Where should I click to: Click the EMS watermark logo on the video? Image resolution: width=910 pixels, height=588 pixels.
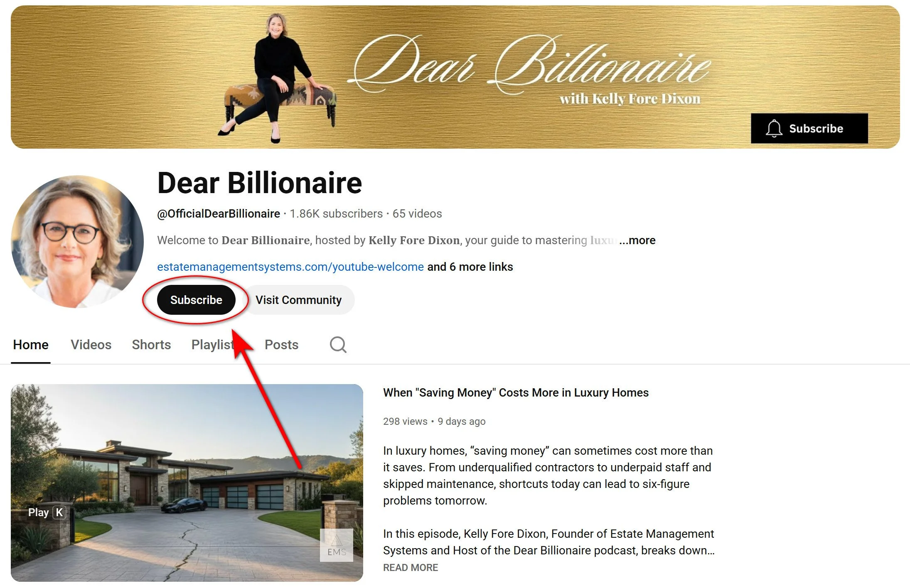337,545
